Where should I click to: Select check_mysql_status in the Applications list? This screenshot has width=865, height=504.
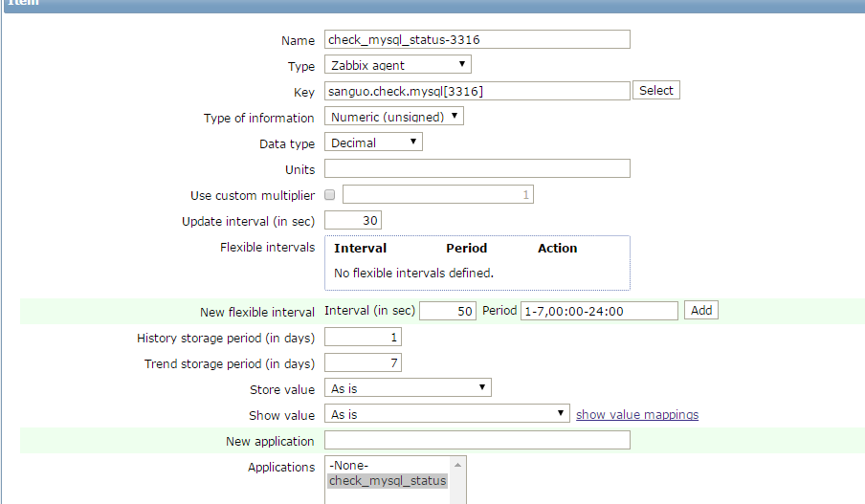[x=388, y=481]
